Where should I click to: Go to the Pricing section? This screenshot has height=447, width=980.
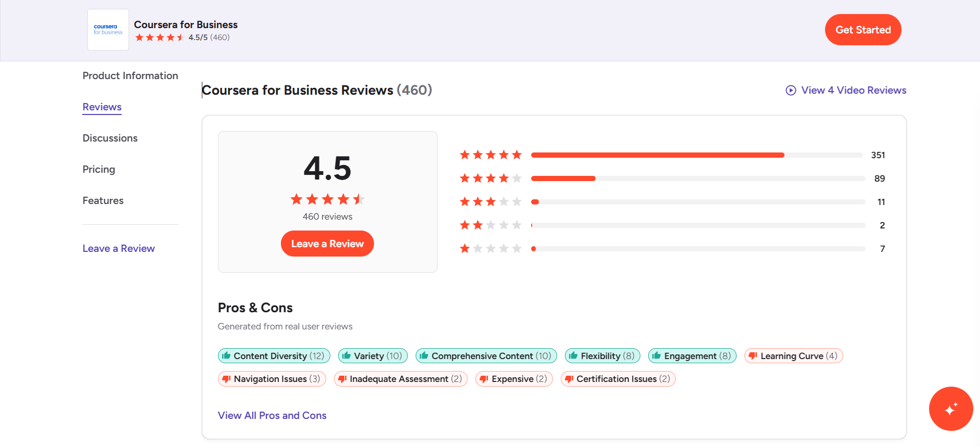[x=99, y=169]
